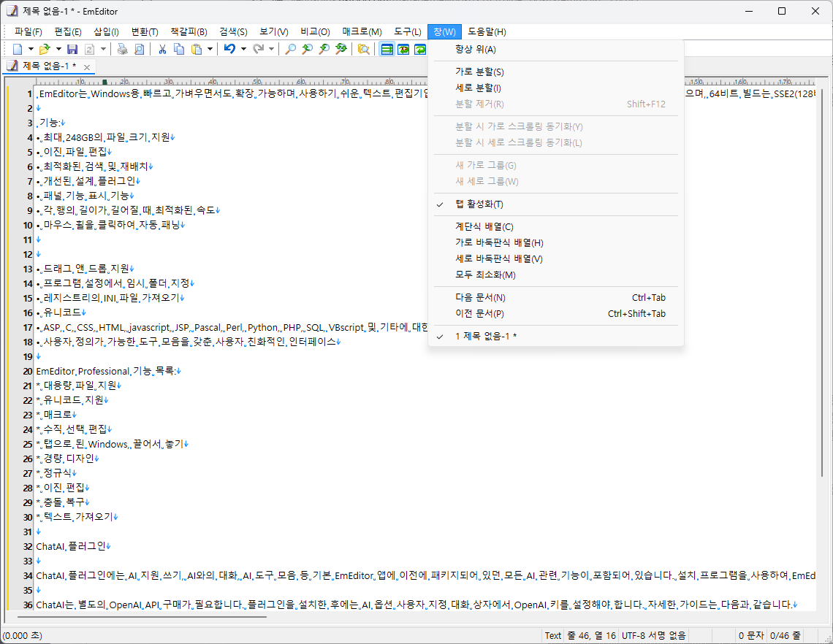Open Replace with the magnifier arrows icon
Viewport: 833px width, 644px height.
click(x=341, y=49)
